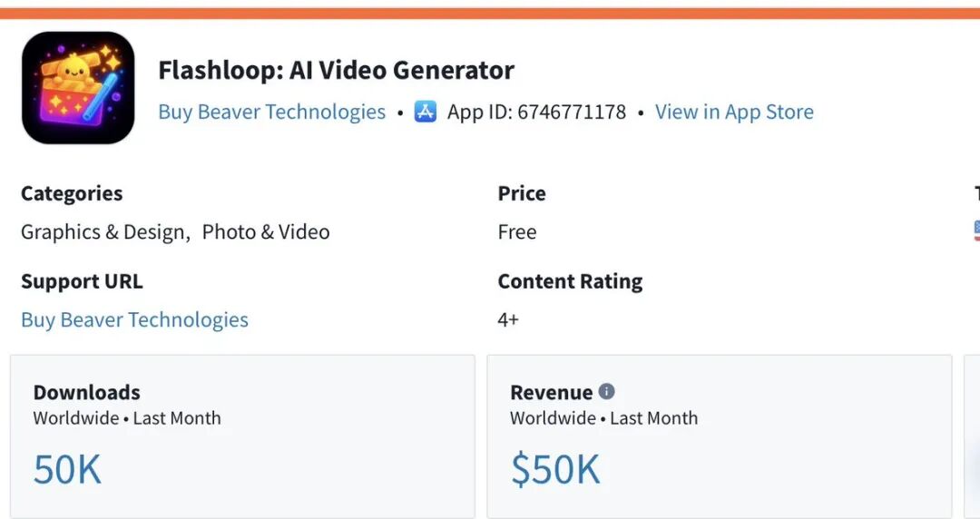Click the Content Rating heading
980x519 pixels.
[x=570, y=281]
